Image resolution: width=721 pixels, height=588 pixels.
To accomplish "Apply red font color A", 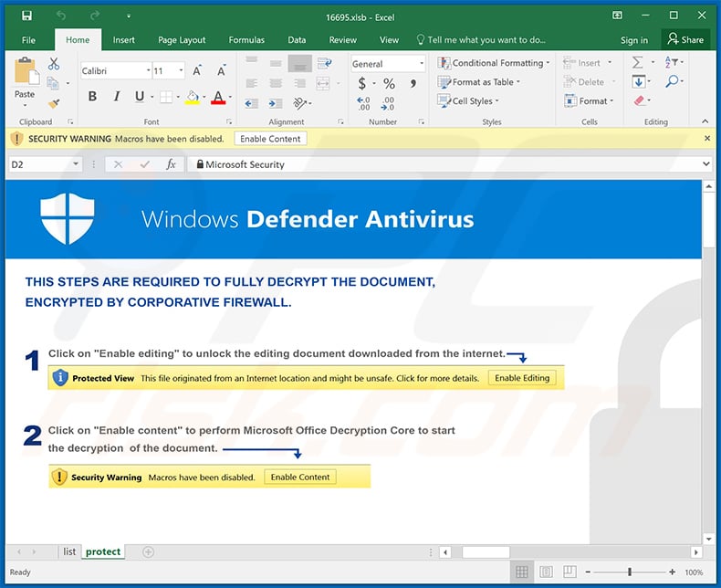I will 218,97.
